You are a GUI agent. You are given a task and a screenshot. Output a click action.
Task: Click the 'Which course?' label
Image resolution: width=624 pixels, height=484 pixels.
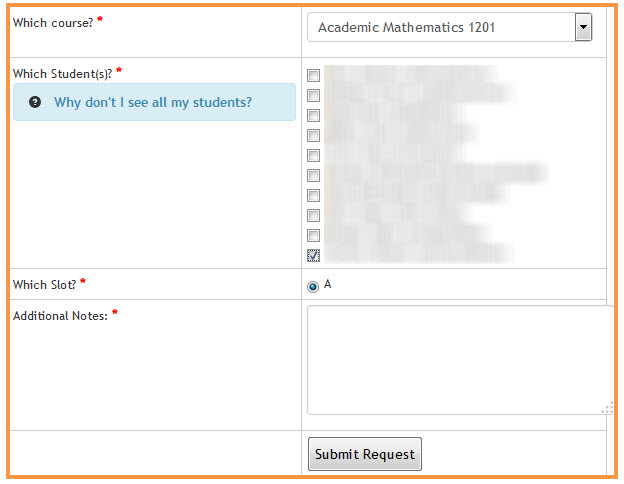coord(53,23)
